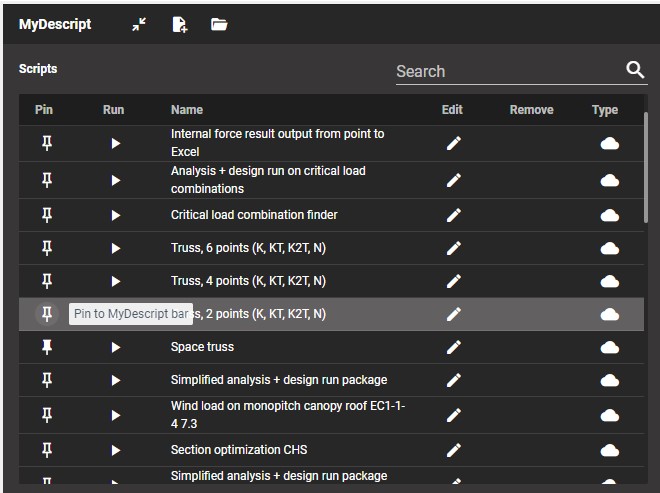Screen dimensions: 660x493
Task: Run Internal force result output to Excel
Action: pyautogui.click(x=115, y=144)
